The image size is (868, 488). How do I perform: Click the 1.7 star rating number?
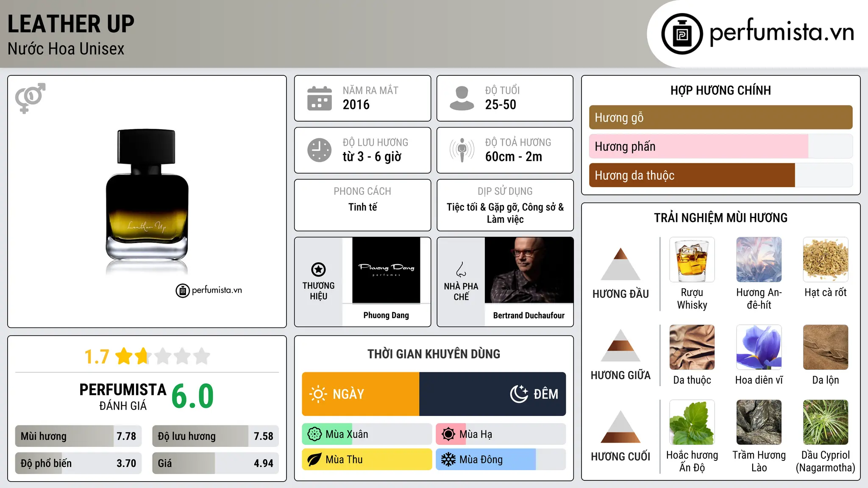click(x=97, y=357)
